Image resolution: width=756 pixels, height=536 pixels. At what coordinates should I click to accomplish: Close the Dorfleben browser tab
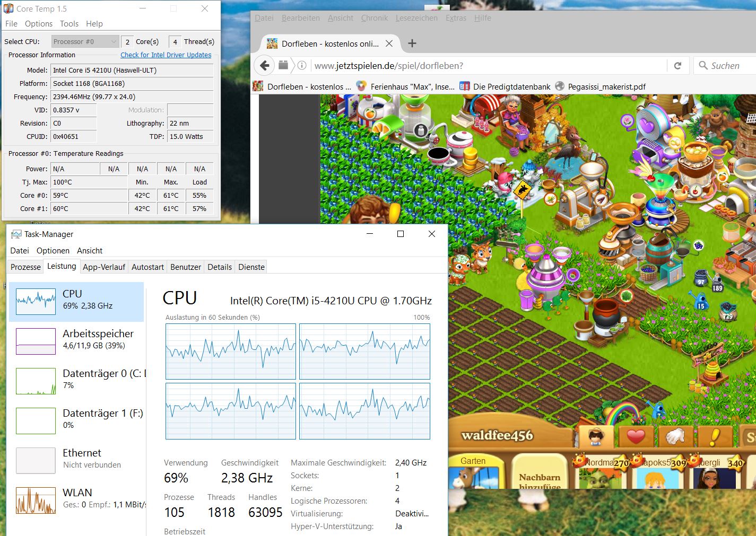tap(389, 43)
